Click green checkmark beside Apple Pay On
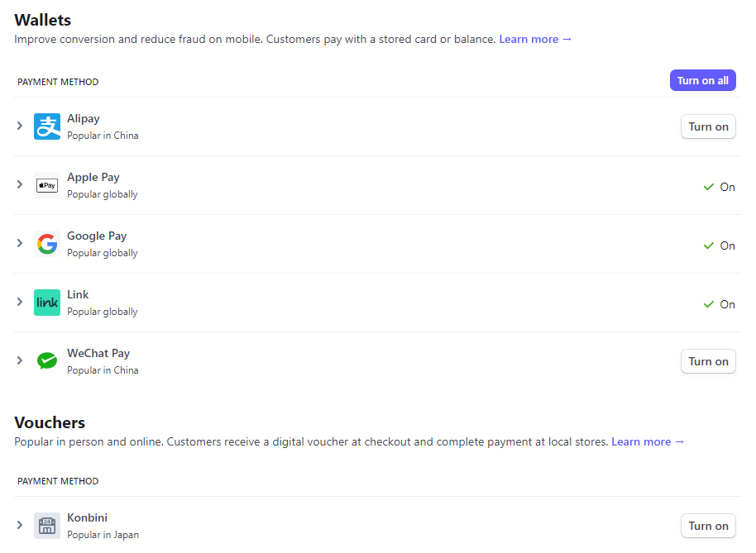This screenshot has width=756, height=553. [x=708, y=187]
